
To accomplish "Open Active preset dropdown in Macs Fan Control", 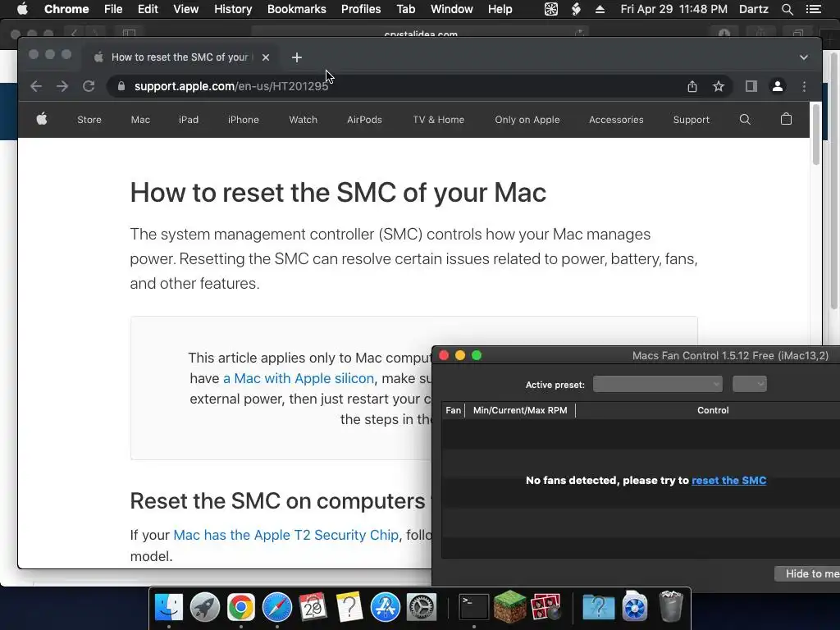I will pos(657,384).
